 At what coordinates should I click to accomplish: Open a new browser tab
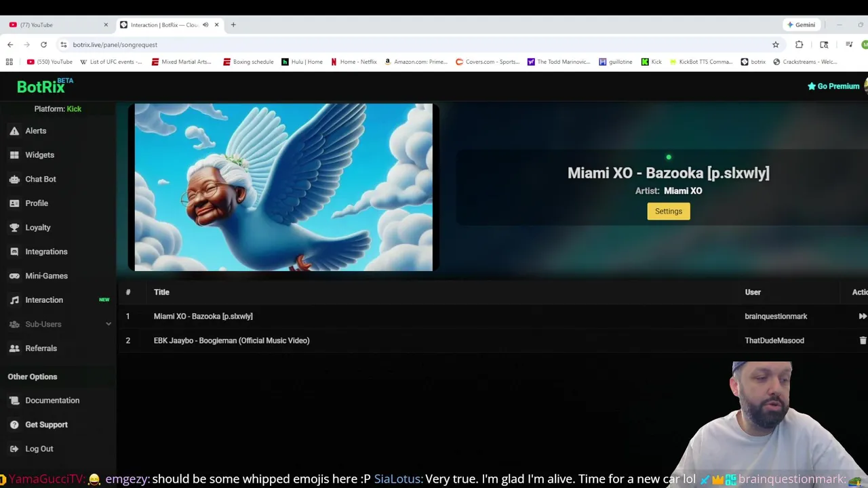pos(233,25)
